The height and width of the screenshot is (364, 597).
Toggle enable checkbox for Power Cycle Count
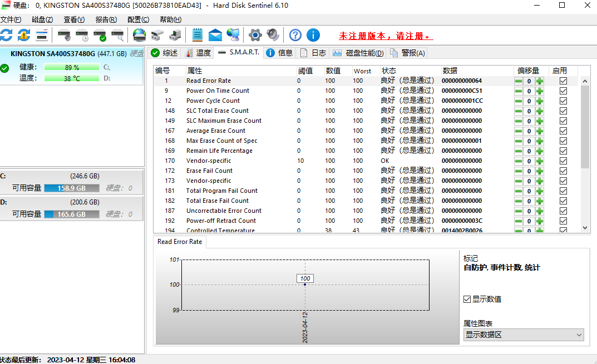click(563, 101)
